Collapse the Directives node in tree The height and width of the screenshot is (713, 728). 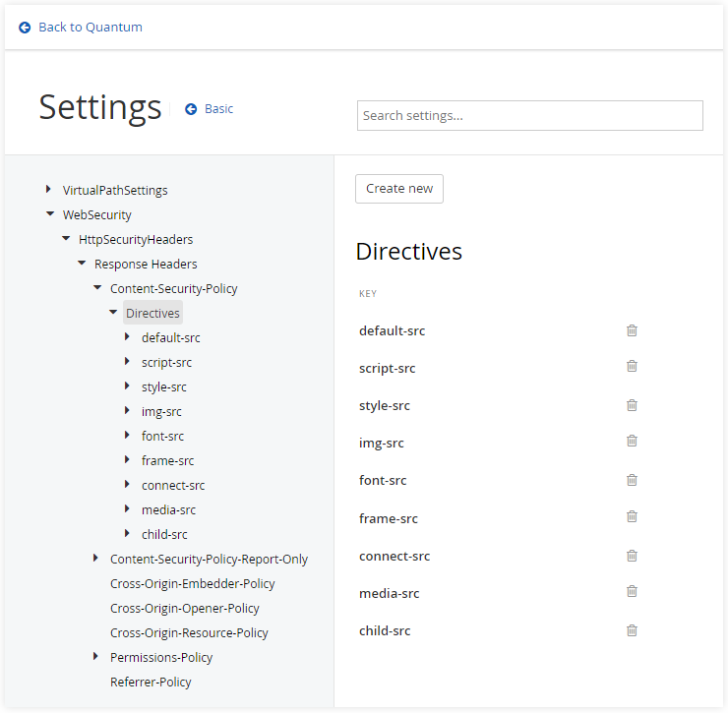pos(112,313)
